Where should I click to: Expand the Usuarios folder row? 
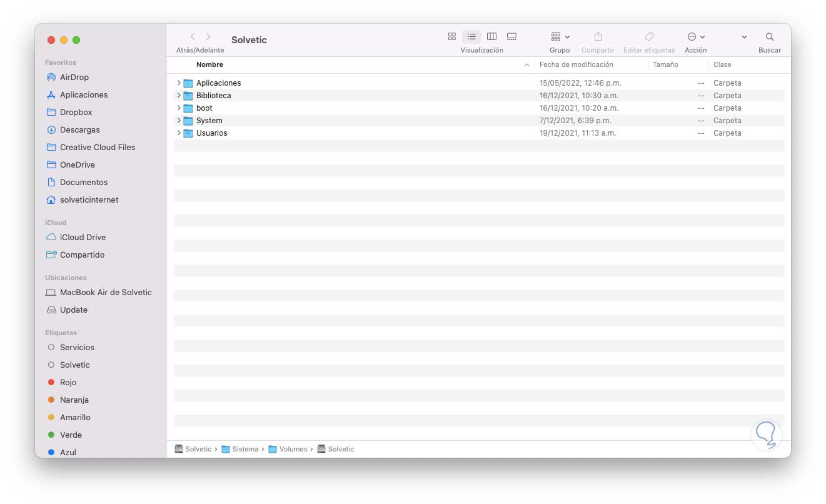[179, 133]
